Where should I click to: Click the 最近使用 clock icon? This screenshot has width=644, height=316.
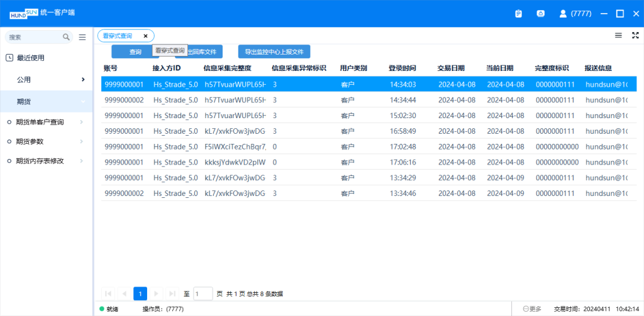pyautogui.click(x=9, y=58)
